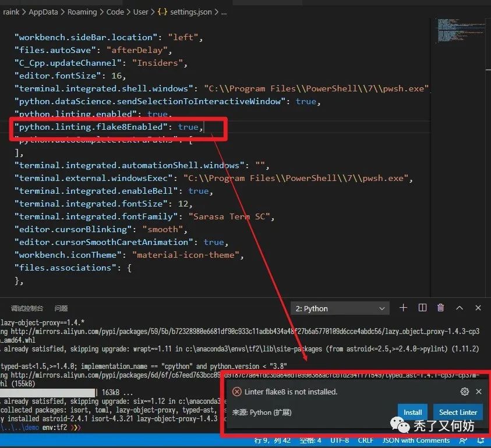Click breadcrumb ellipsis after settings.json

(x=224, y=13)
